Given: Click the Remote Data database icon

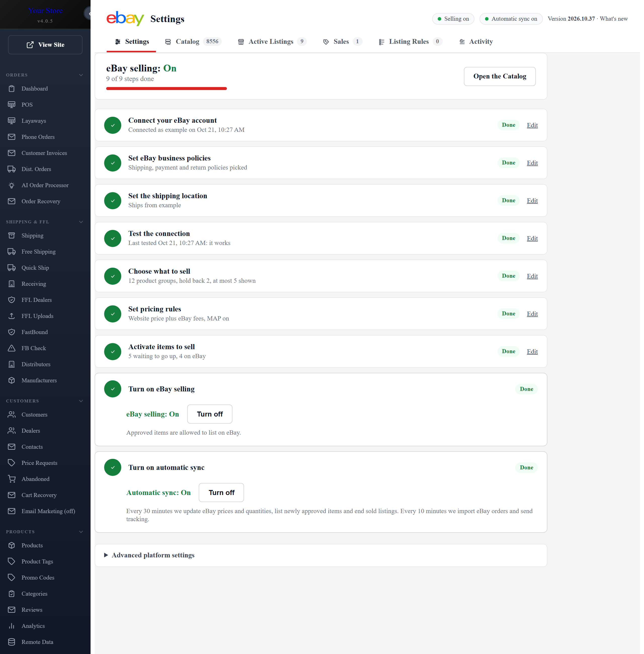Looking at the screenshot, I should click(12, 642).
